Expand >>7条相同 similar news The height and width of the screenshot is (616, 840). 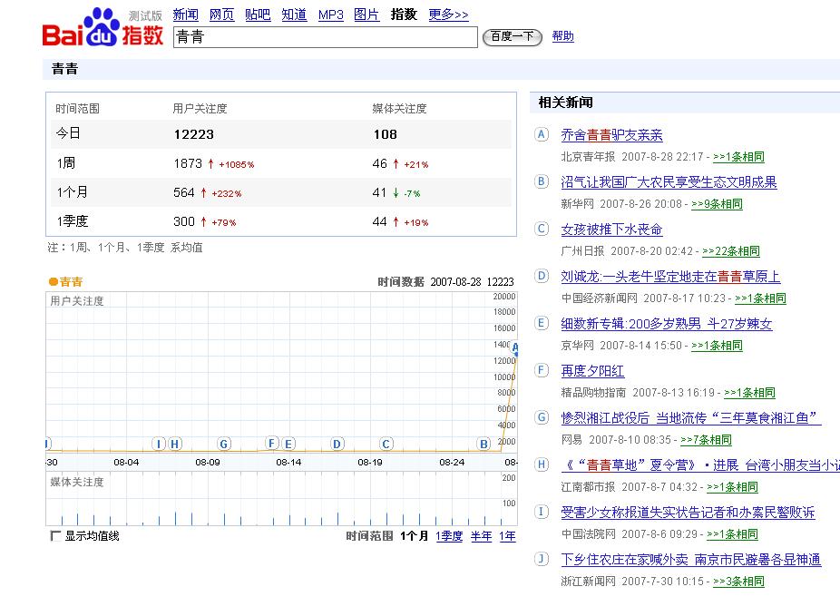(706, 440)
